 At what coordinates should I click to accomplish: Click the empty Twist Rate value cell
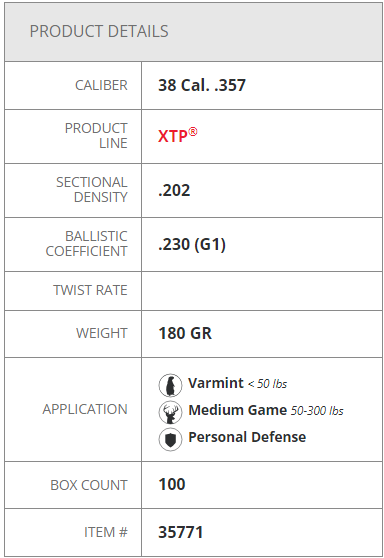point(262,291)
